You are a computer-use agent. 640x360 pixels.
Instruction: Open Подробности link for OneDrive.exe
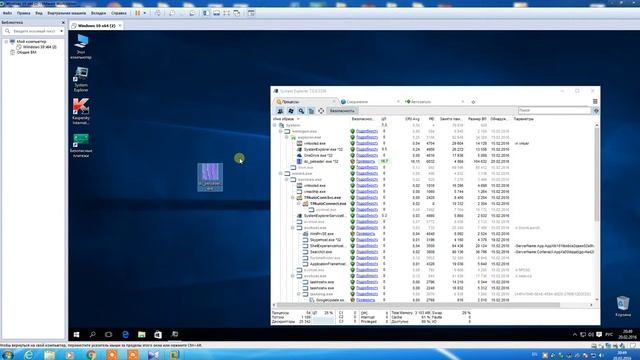point(367,155)
